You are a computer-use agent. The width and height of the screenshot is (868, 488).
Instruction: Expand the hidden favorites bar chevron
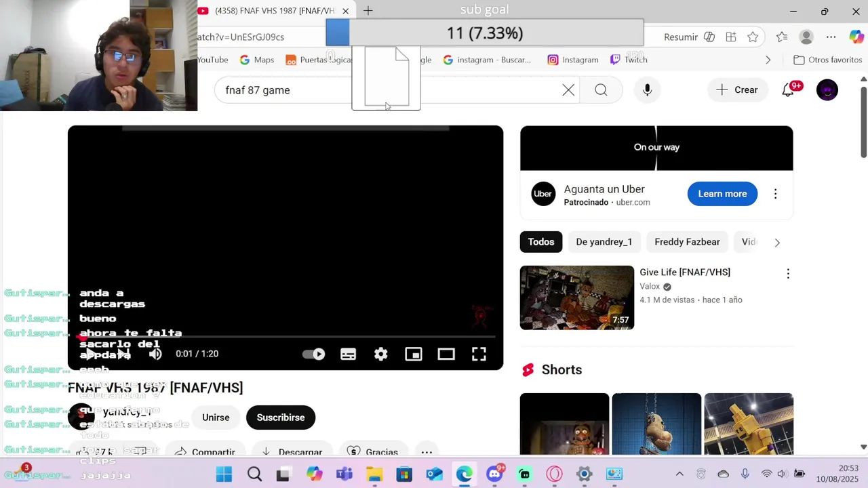click(x=768, y=60)
